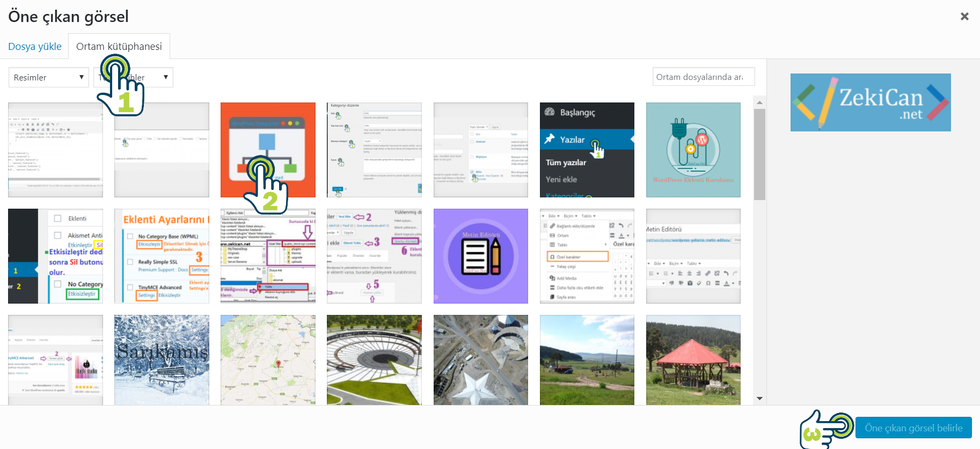This screenshot has width=980, height=449.
Task: Choose the WordPress Eklenti Kurulumu plug image
Action: (x=693, y=150)
